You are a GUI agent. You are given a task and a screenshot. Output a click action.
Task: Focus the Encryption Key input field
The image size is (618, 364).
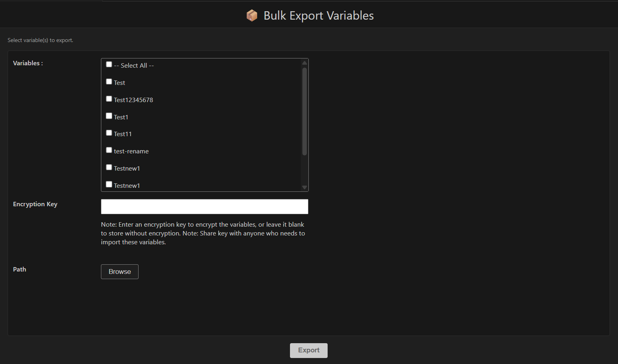(205, 207)
